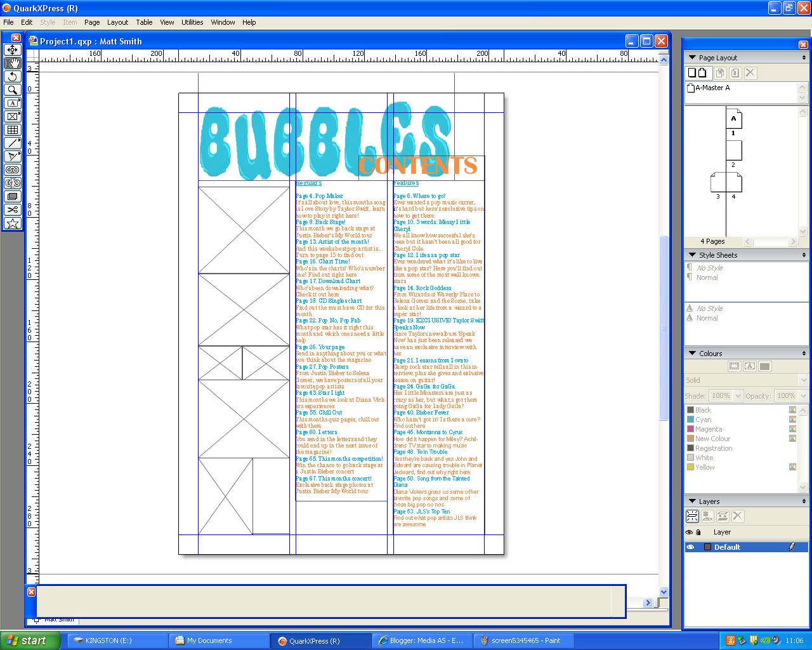Open the Window menu
812x650 pixels.
pyautogui.click(x=223, y=22)
